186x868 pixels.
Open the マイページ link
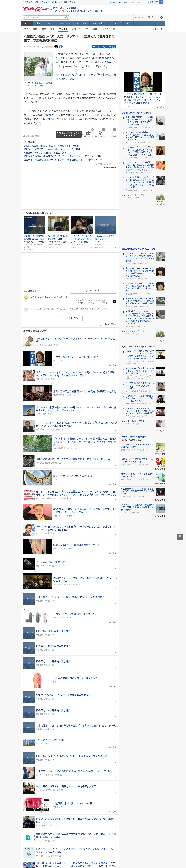(139, 17)
